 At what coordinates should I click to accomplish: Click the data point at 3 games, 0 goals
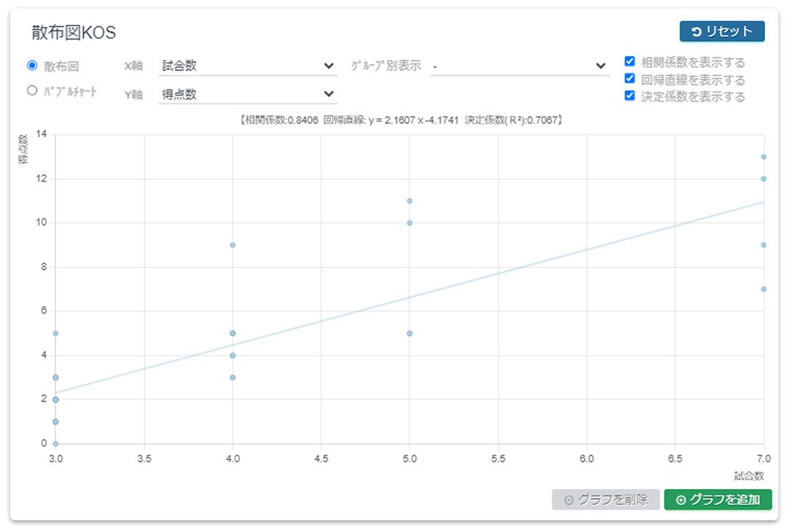tap(55, 443)
